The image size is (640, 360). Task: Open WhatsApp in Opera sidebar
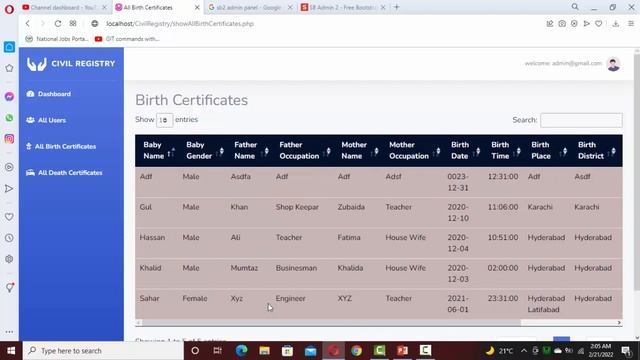9,118
